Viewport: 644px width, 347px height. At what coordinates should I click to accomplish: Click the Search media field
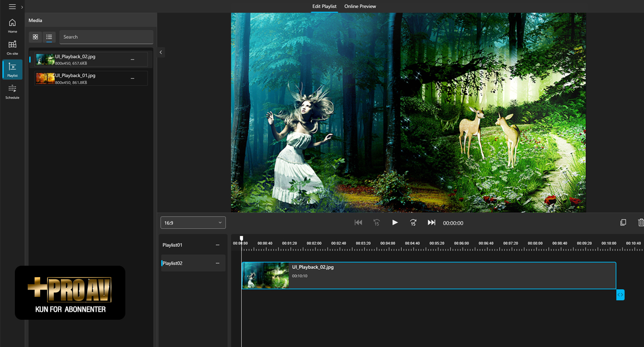pos(106,37)
